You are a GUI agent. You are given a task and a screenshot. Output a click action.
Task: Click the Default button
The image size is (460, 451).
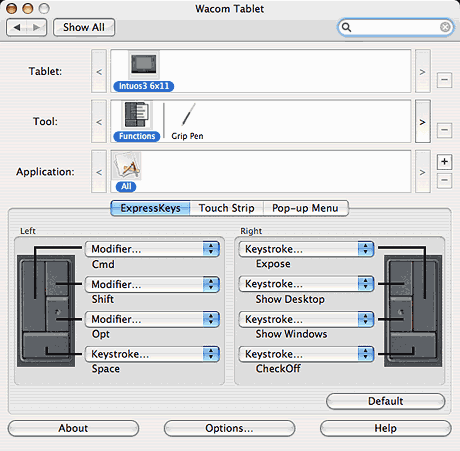pos(386,401)
